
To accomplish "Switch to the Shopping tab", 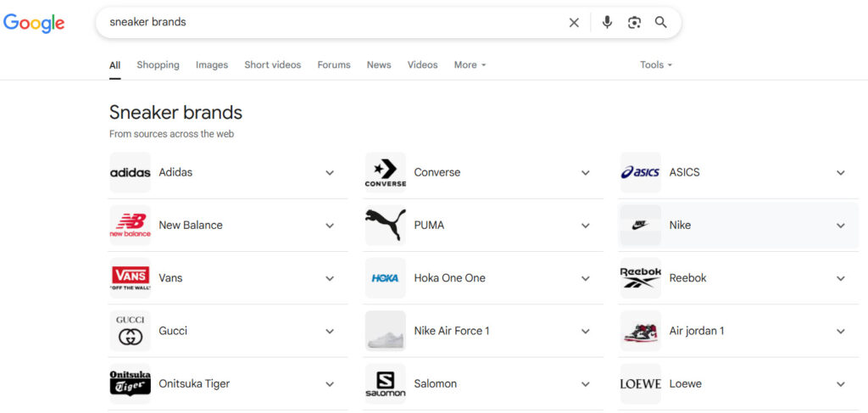I will pyautogui.click(x=158, y=64).
